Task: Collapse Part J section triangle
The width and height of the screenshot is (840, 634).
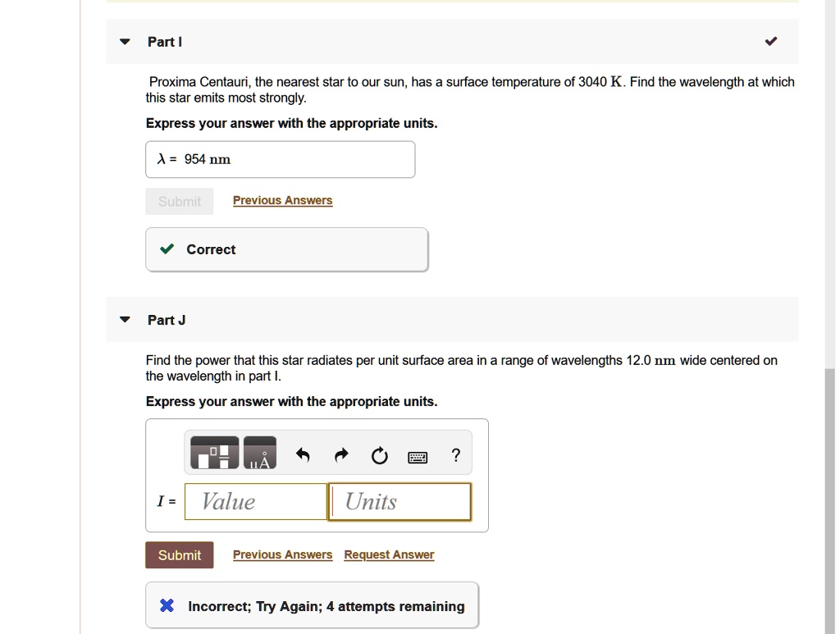Action: click(124, 320)
